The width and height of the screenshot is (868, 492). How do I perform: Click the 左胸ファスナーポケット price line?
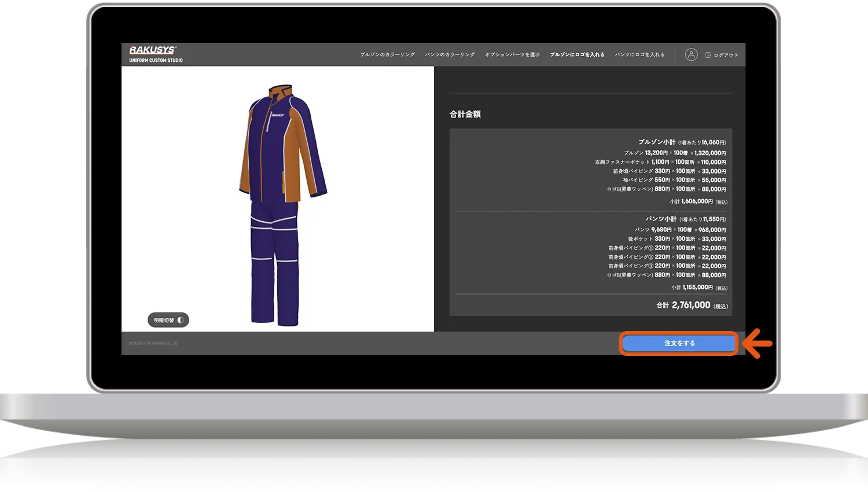(660, 162)
